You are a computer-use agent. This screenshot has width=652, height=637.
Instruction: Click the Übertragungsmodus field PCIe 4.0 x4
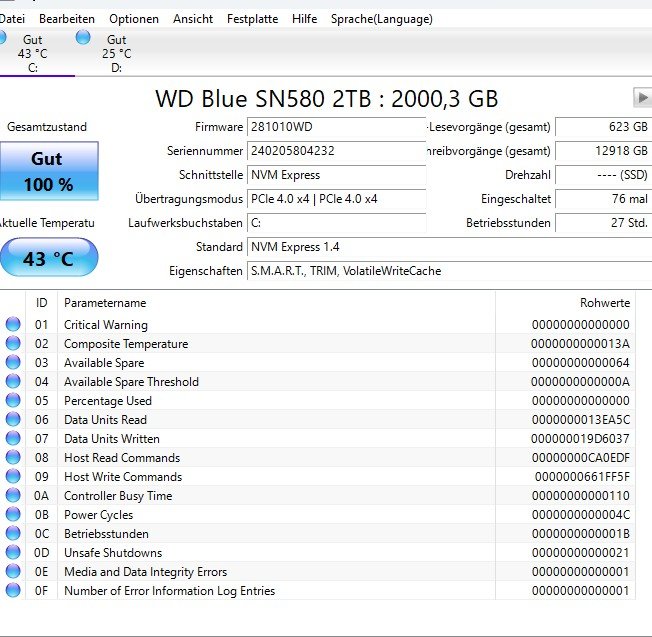[x=336, y=199]
